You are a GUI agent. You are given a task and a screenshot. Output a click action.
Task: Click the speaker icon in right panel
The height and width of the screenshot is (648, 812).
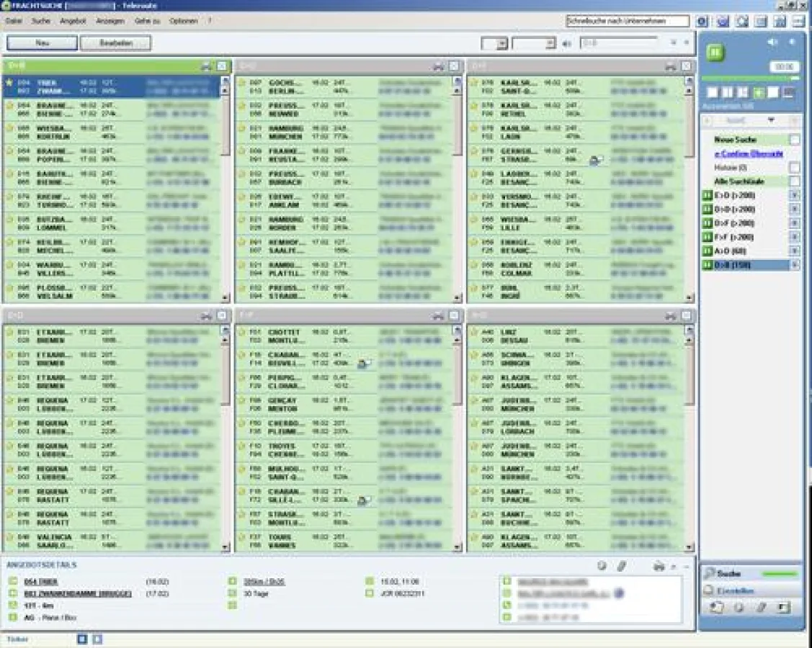tap(772, 42)
